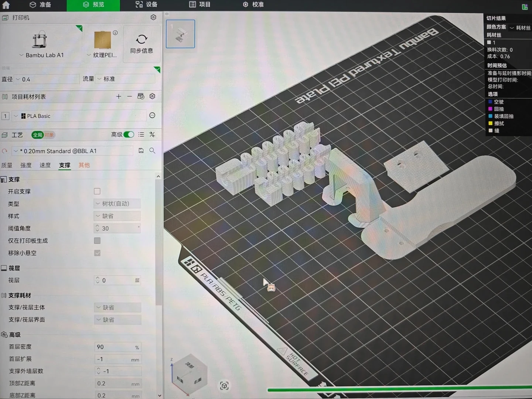Click the 阈值角度 value field
532x399 pixels.
tap(117, 228)
